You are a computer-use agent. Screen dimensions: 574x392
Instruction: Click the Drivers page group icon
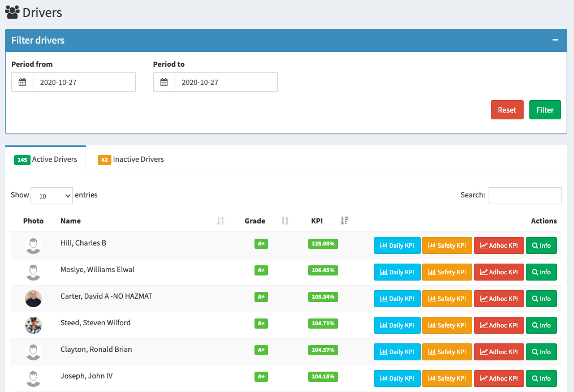12,12
